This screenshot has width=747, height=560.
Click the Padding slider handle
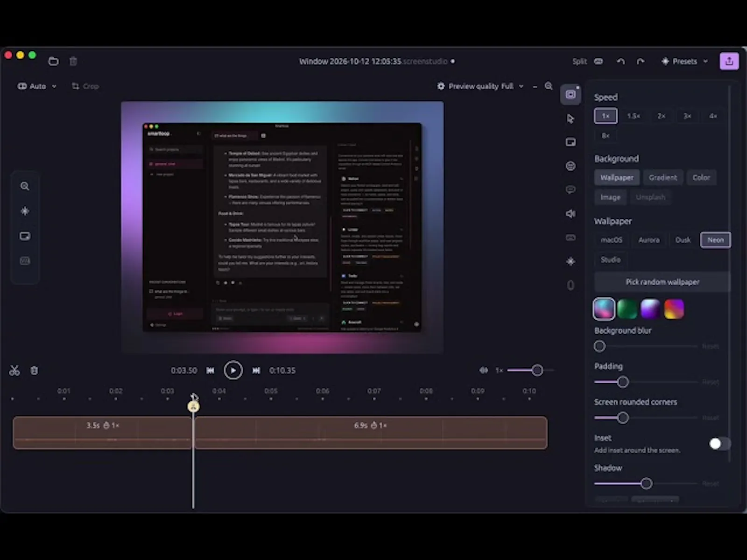[623, 382]
